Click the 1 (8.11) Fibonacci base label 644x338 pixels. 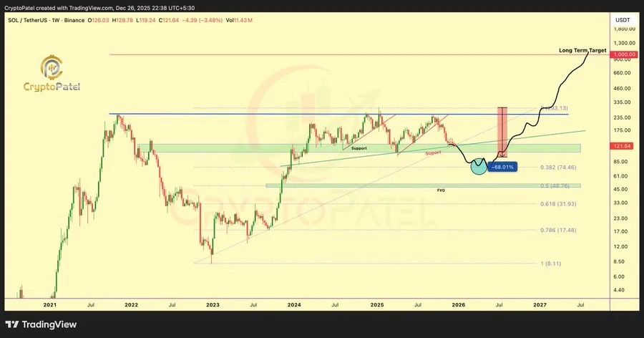pyautogui.click(x=551, y=264)
